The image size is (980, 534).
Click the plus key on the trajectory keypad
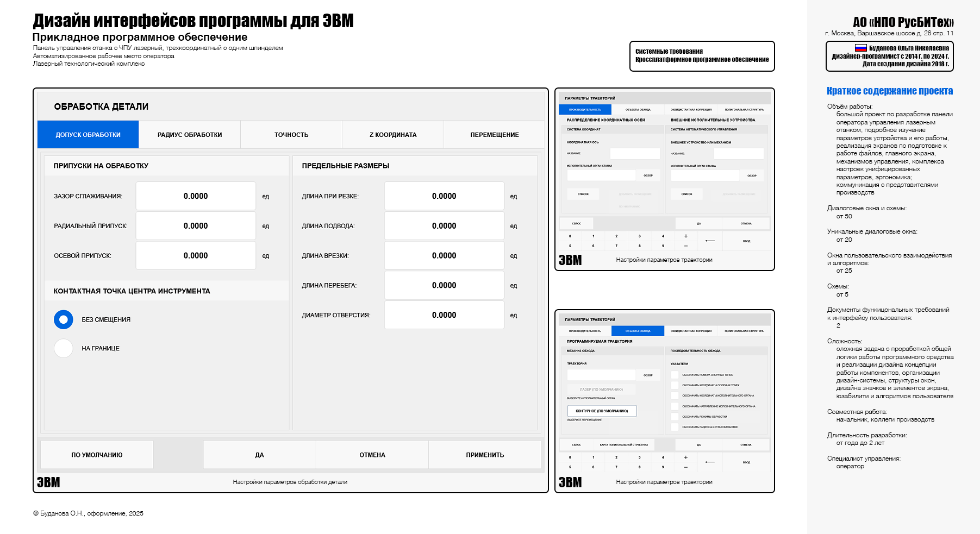point(685,236)
